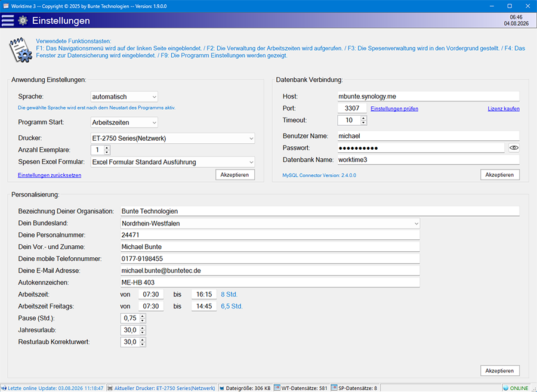Screen dimensions: 537x392
Task: Show the database password with eye button
Action: 514,148
